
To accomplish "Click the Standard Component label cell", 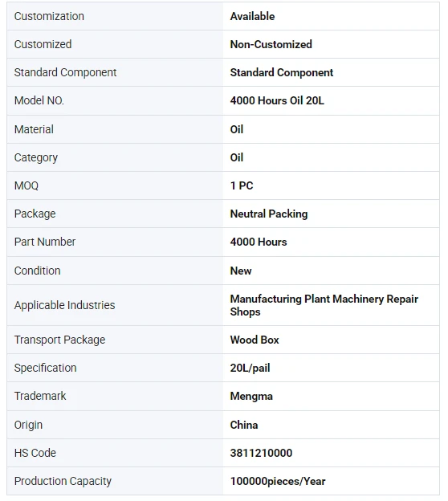I will point(115,72).
